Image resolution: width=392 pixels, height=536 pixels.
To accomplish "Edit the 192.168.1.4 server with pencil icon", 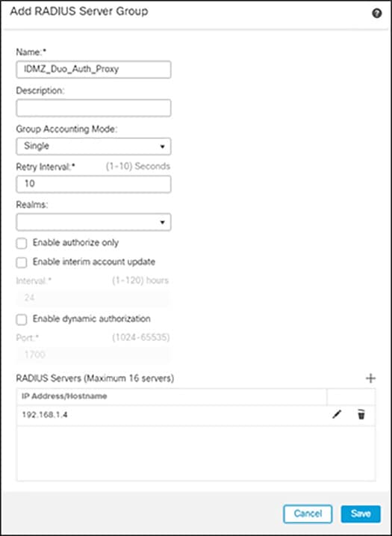I will point(337,415).
